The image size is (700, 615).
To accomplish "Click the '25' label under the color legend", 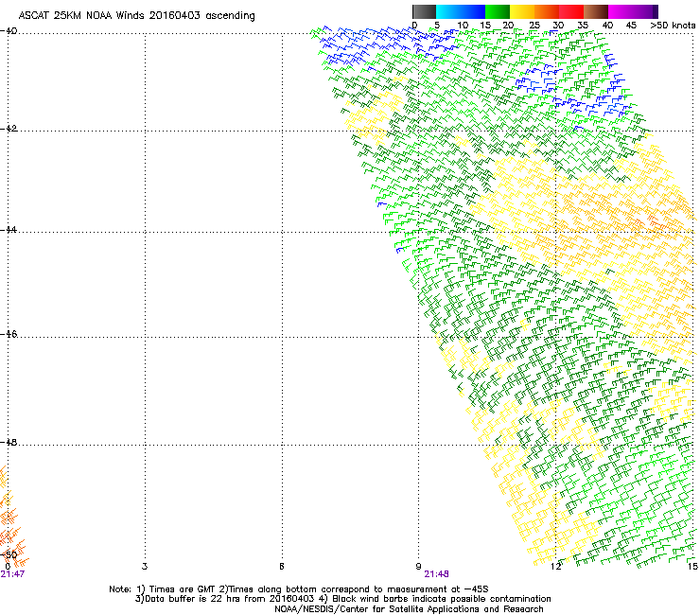I will (534, 26).
